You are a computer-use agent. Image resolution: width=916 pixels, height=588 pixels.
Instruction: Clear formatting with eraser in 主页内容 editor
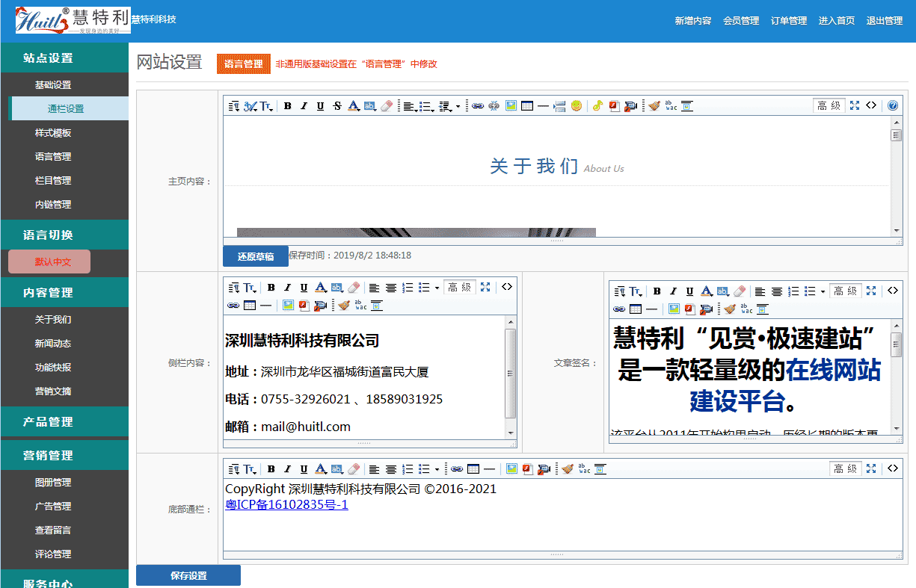click(x=387, y=106)
